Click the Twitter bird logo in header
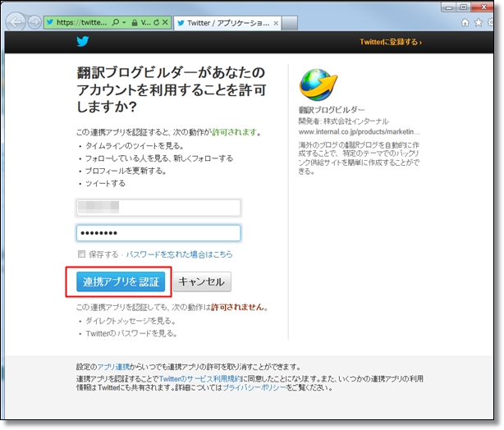Image resolution: width=504 pixels, height=430 pixels. (83, 41)
